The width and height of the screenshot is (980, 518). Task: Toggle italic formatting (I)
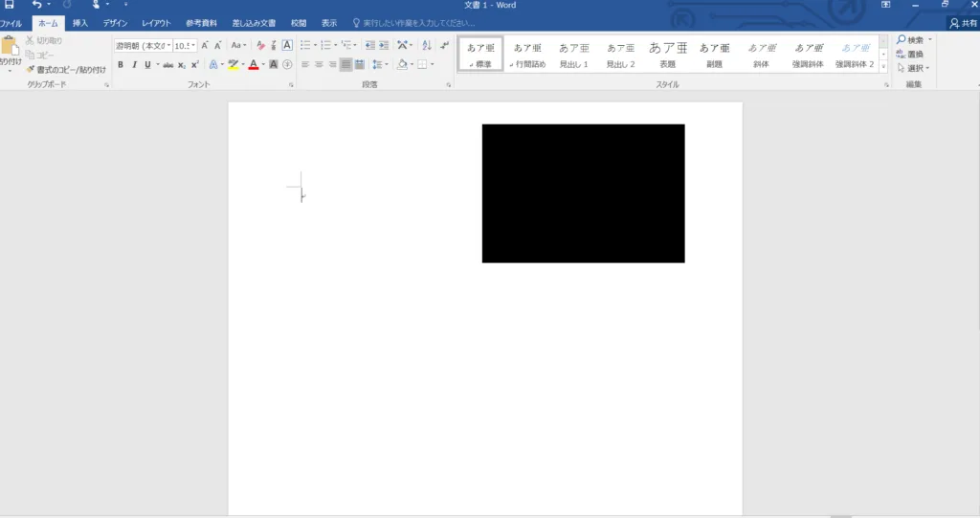click(x=133, y=65)
